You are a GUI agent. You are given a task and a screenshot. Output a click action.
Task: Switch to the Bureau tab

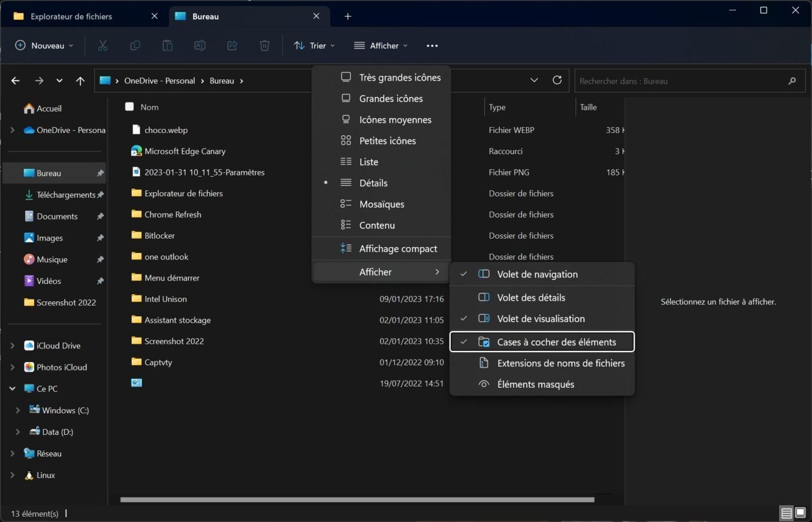(x=250, y=16)
